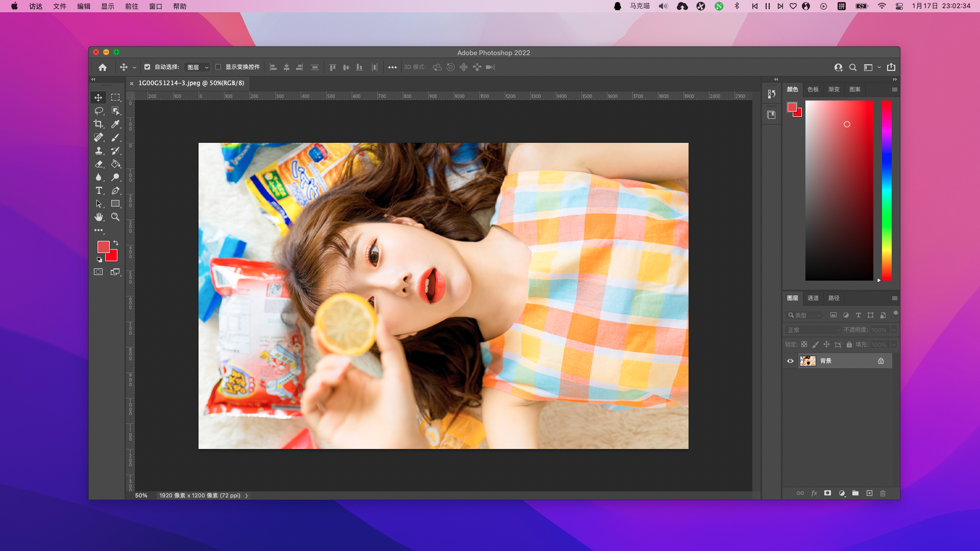Image resolution: width=980 pixels, height=551 pixels.
Task: Click the Home icon in options bar
Action: click(x=103, y=67)
